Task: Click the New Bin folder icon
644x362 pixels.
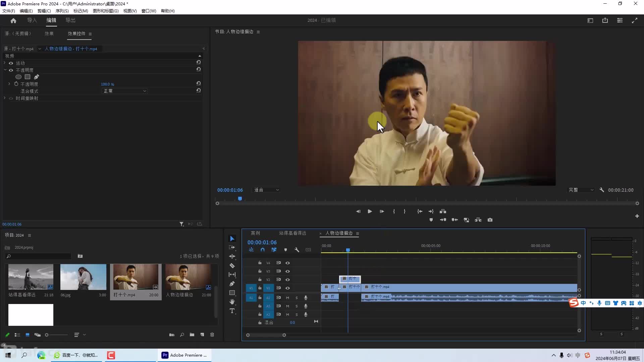Action: 192,335
